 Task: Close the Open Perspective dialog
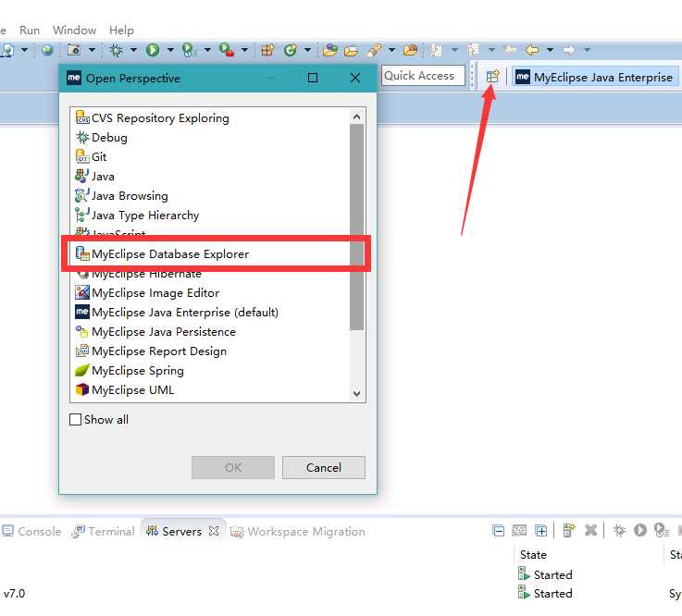point(355,78)
